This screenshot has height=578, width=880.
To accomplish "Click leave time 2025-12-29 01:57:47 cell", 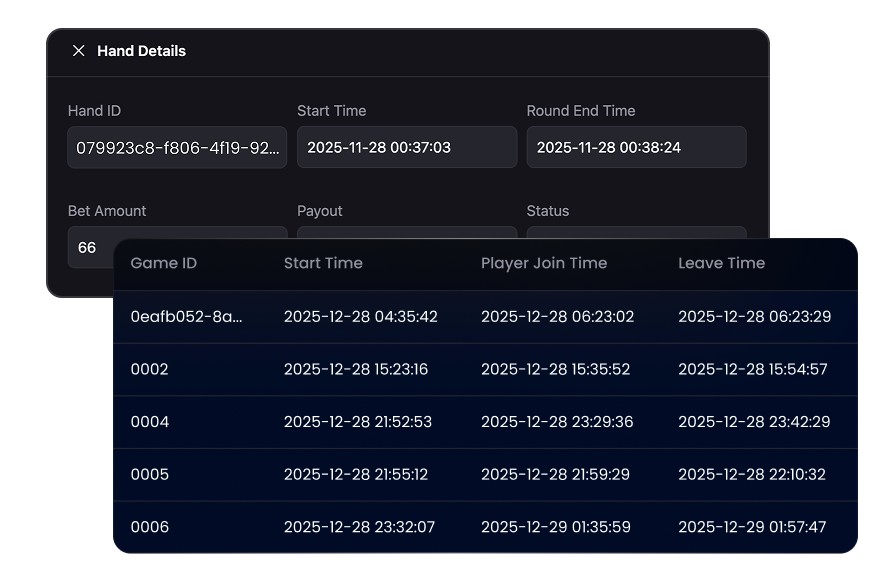I will tap(752, 527).
